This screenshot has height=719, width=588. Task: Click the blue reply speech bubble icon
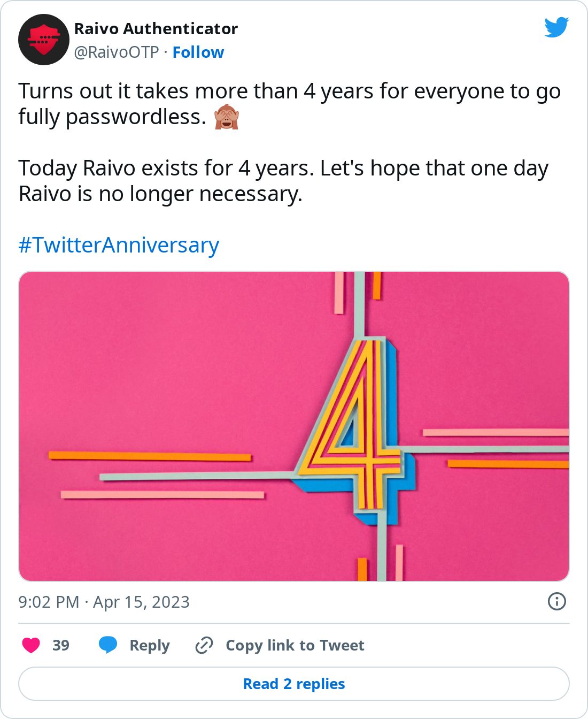pyautogui.click(x=108, y=645)
